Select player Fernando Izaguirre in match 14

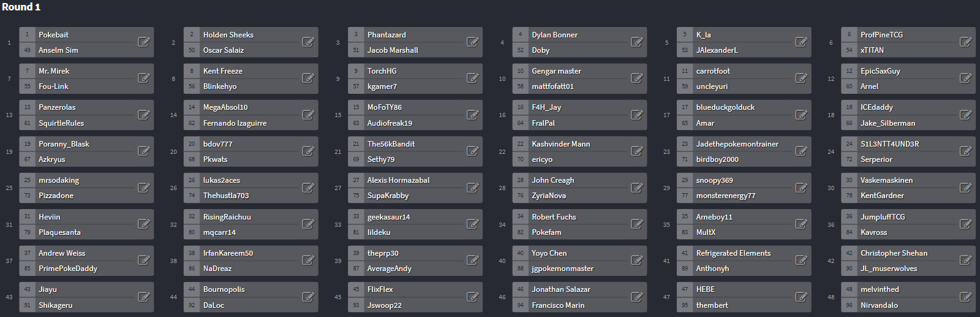coord(235,123)
